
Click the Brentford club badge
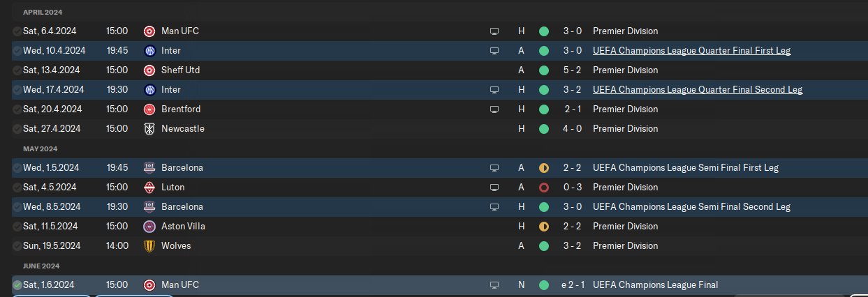(x=149, y=109)
